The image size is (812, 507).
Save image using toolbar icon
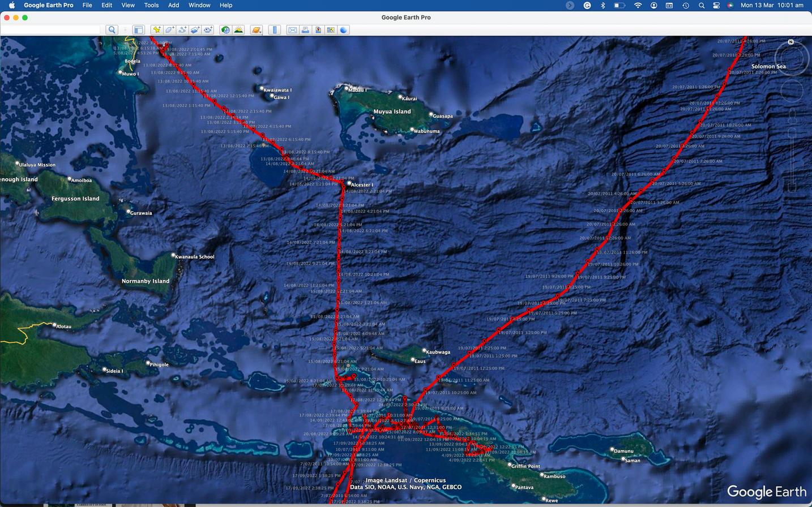tap(318, 30)
